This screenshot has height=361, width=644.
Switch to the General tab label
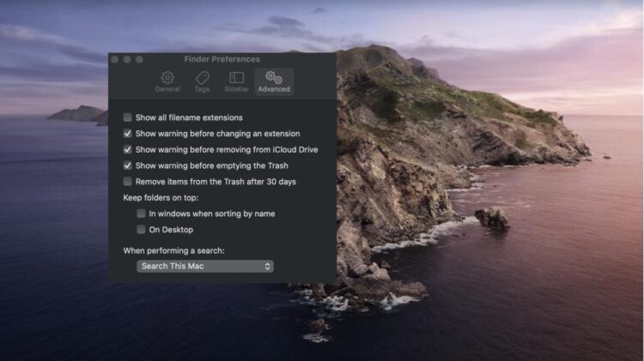click(x=167, y=89)
